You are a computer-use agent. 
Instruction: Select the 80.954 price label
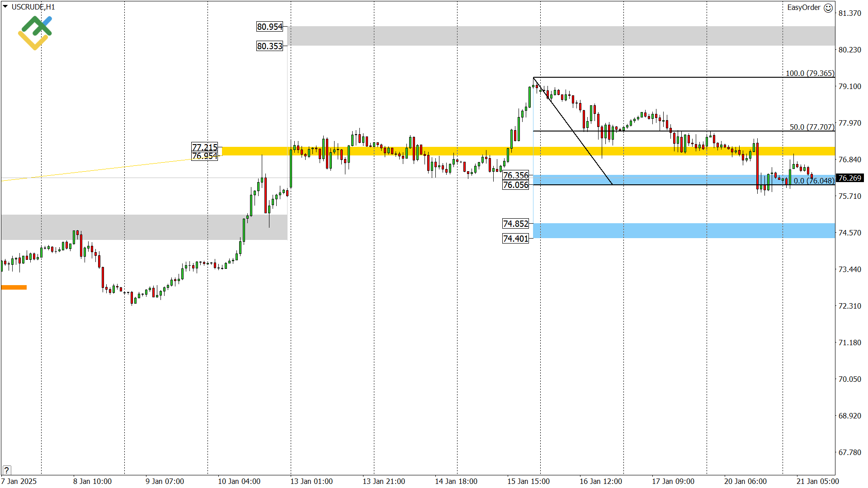tap(270, 27)
